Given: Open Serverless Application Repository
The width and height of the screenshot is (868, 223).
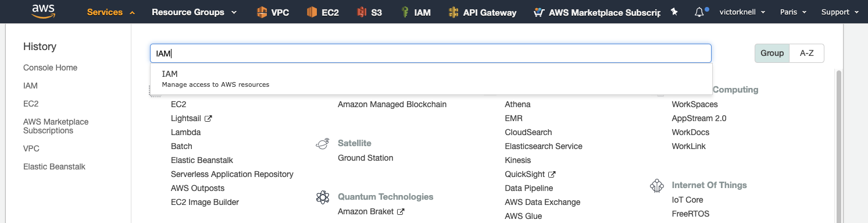Looking at the screenshot, I should pos(232,174).
